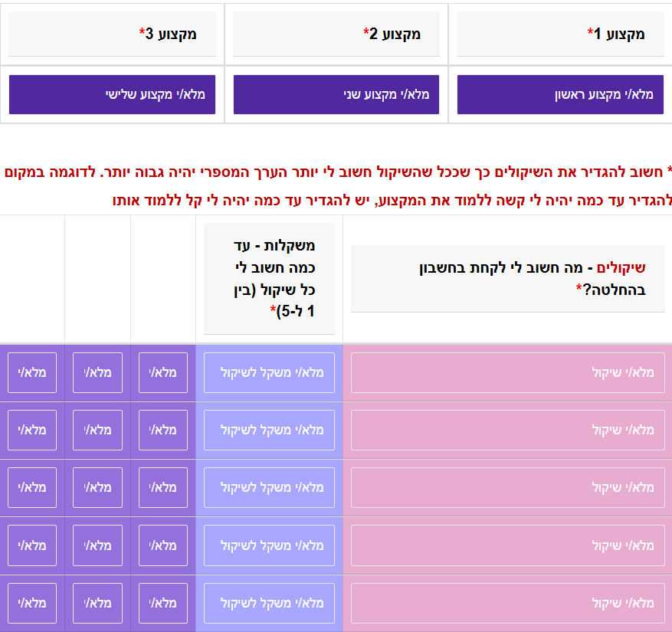Click the 'מלא/י מקצוע שני' button
Viewport: 672px width, 632px height.
point(336,94)
